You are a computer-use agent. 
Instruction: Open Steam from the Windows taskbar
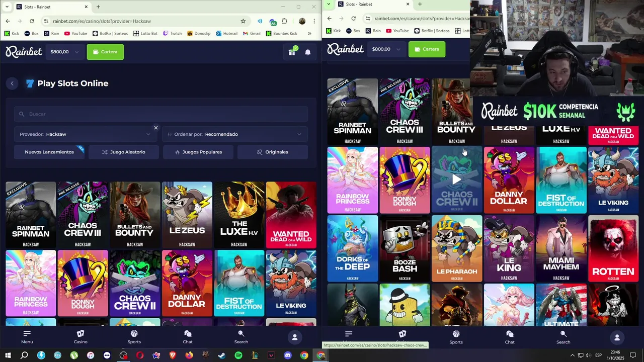[222, 355]
